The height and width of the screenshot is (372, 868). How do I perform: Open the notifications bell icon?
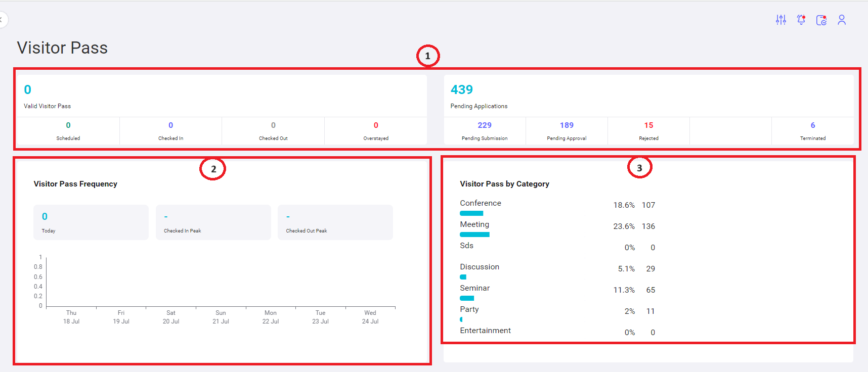(x=801, y=20)
